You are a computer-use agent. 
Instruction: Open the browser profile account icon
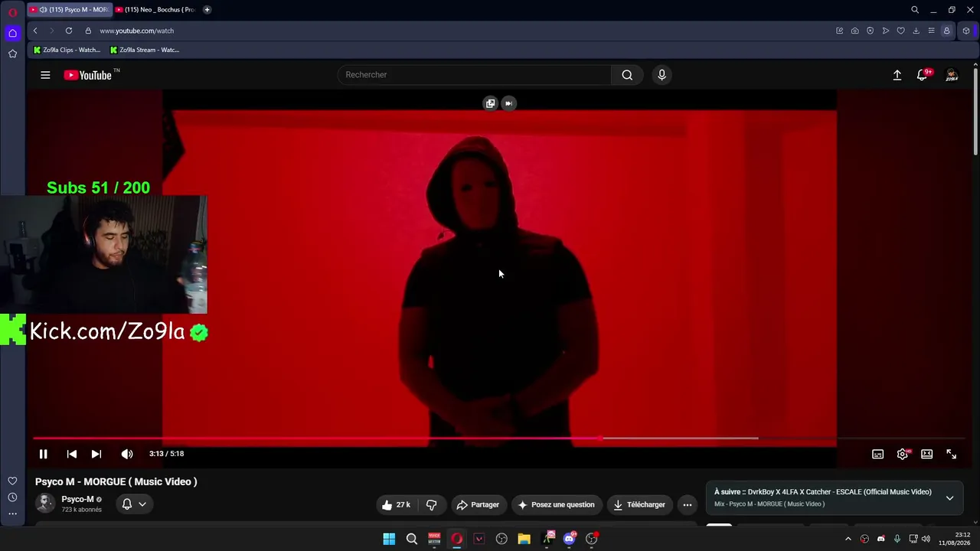[946, 31]
